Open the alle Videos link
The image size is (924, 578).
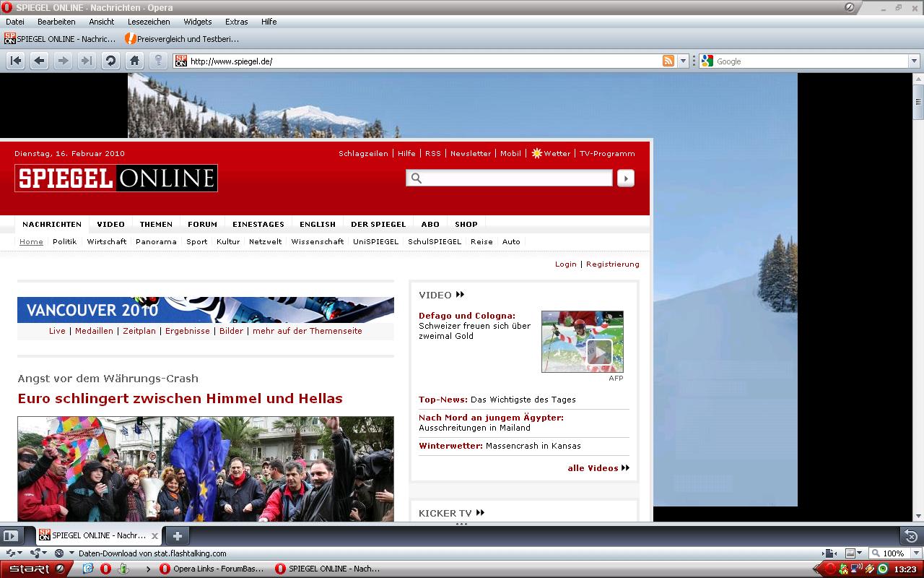coord(598,467)
